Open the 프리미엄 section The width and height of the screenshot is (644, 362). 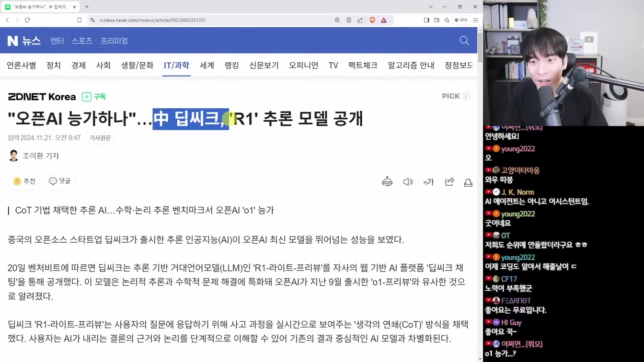114,41
